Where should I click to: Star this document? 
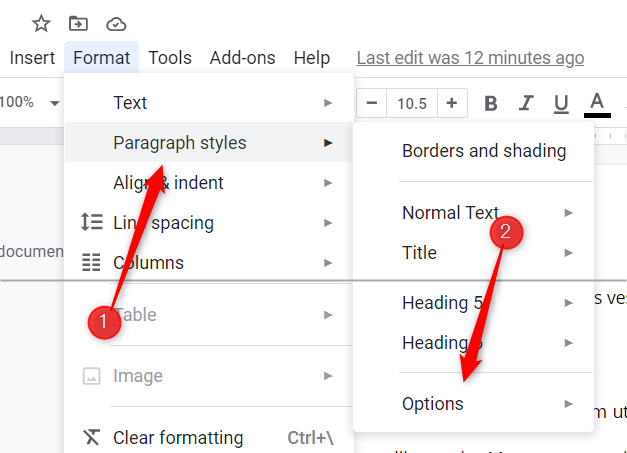[x=41, y=23]
